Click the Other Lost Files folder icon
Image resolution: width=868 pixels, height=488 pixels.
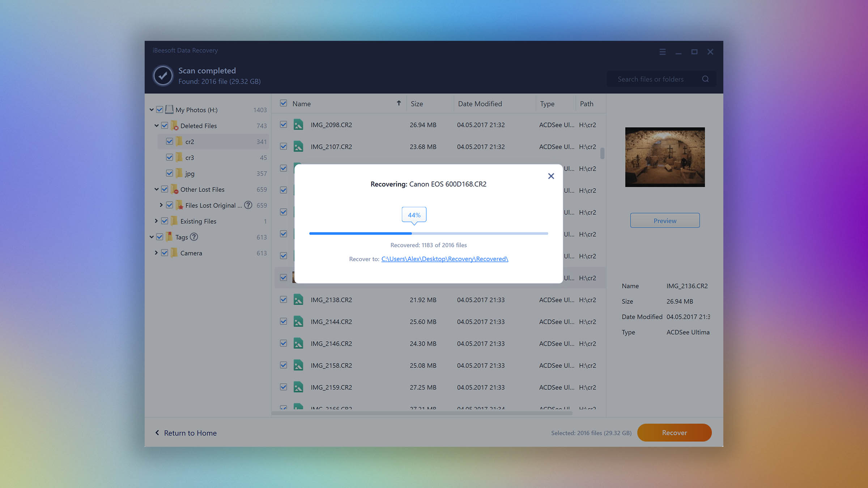point(174,189)
